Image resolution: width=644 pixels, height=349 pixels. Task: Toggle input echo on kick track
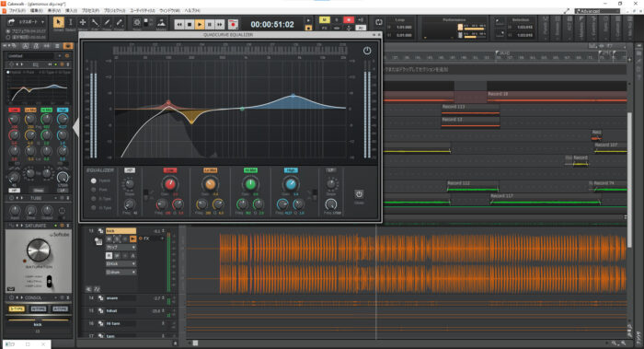132,238
